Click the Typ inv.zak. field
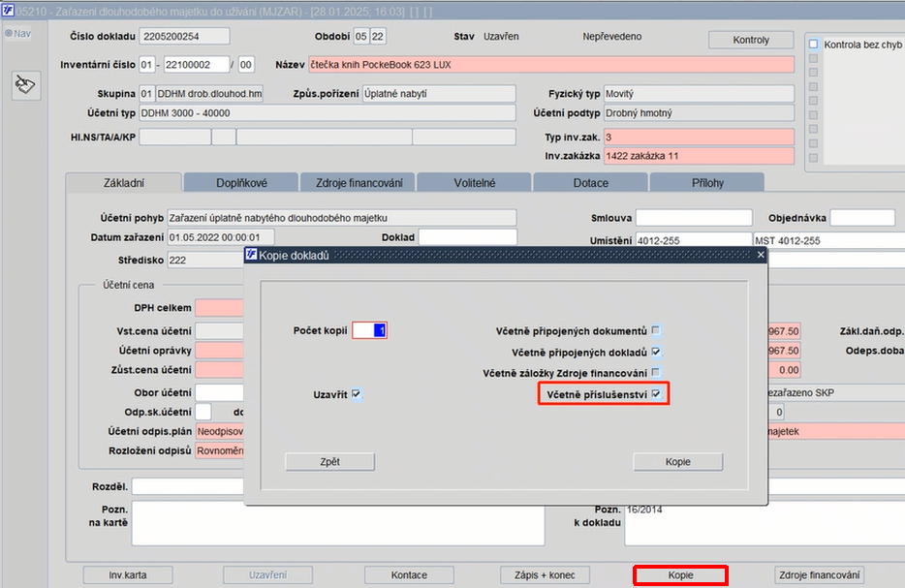Image resolution: width=905 pixels, height=588 pixels. click(x=699, y=137)
